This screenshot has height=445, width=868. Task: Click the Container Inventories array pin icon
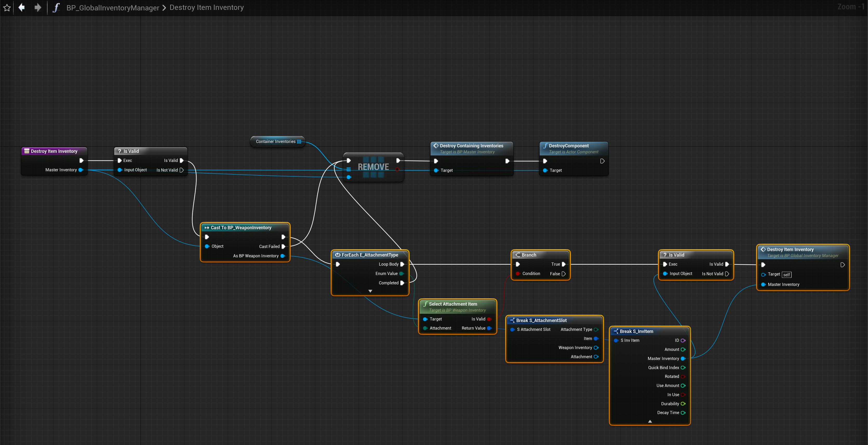tap(299, 142)
